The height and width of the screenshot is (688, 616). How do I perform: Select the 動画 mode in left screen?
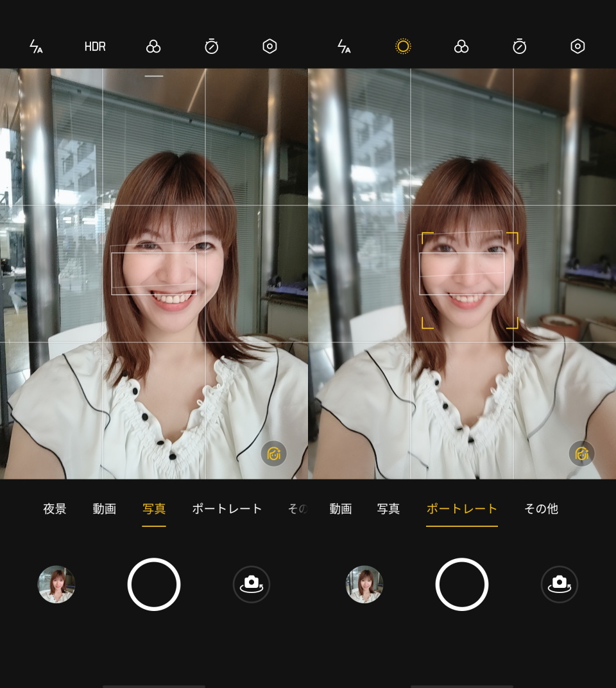click(105, 508)
